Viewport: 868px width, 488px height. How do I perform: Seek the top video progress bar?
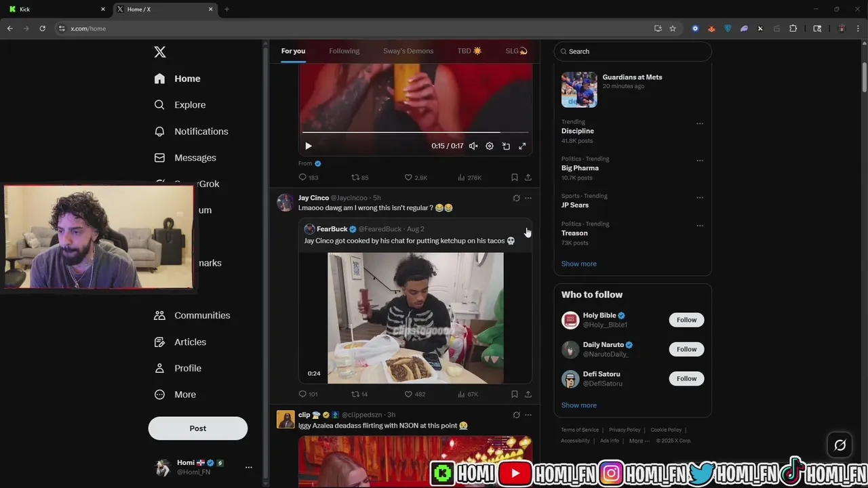point(415,132)
